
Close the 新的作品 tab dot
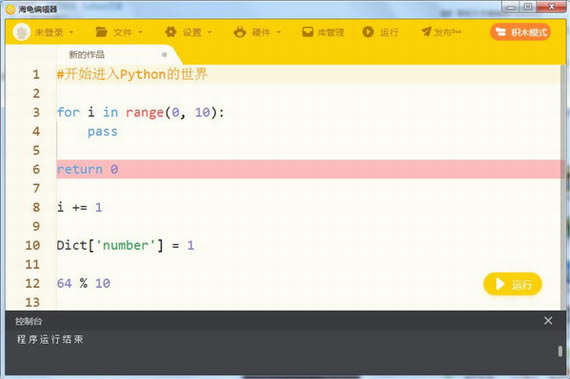(x=164, y=55)
